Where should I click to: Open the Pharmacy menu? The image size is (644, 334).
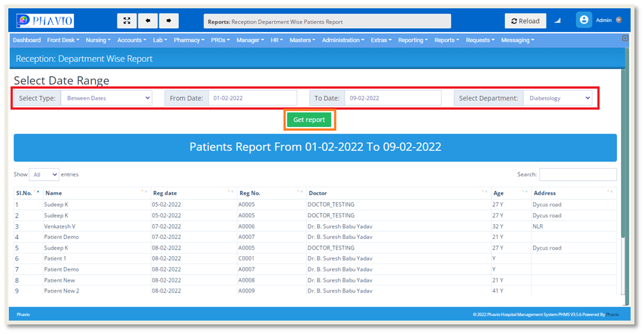tap(189, 40)
